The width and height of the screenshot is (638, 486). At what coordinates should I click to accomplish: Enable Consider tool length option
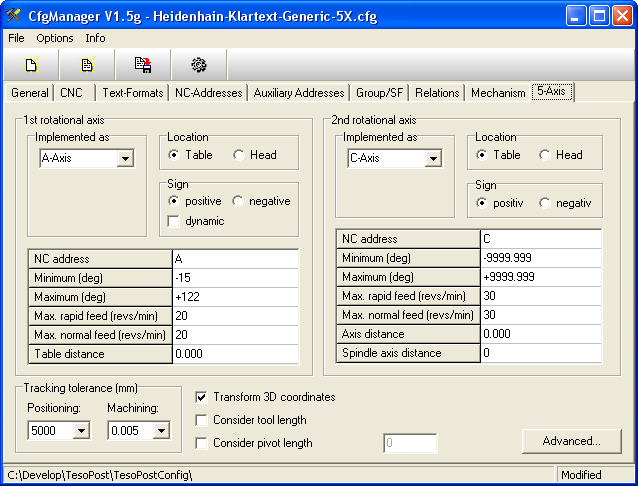click(202, 420)
